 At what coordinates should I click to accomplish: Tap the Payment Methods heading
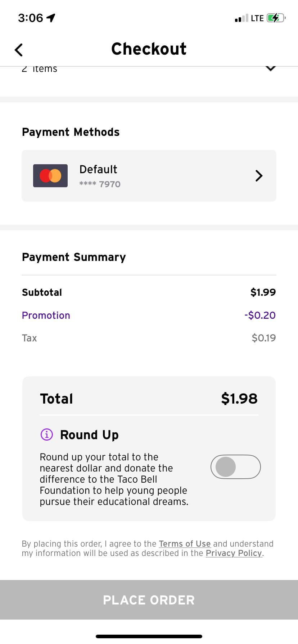(x=71, y=132)
